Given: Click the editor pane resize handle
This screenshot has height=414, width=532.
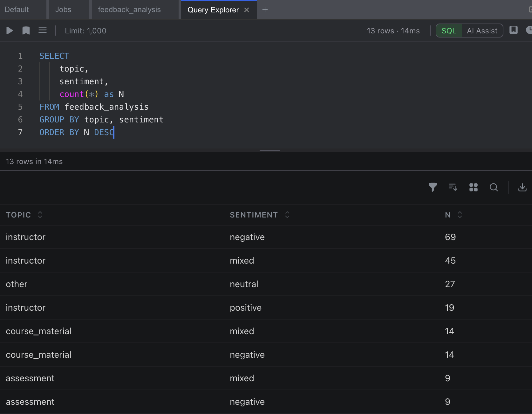Looking at the screenshot, I should click(x=270, y=150).
